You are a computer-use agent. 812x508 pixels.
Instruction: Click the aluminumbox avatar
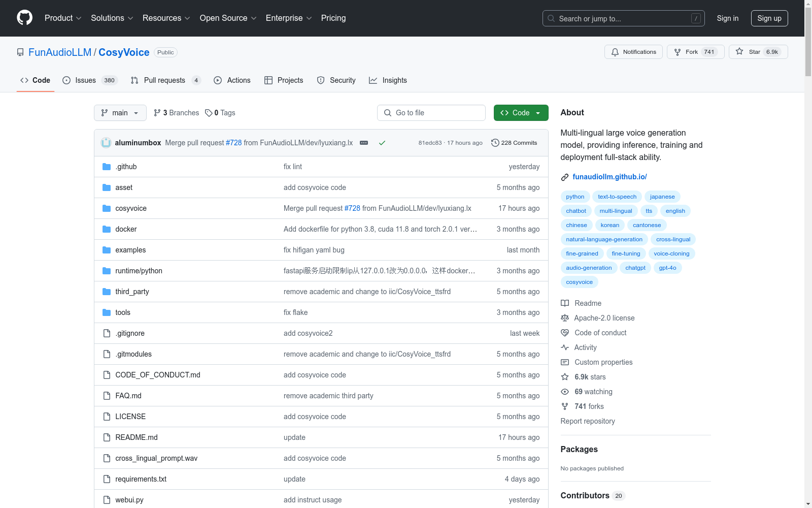(106, 143)
